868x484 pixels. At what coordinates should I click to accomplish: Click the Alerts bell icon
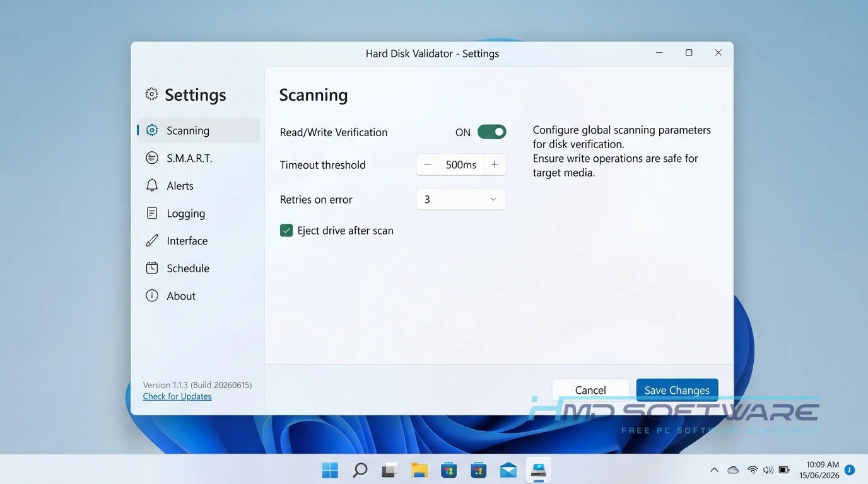click(x=152, y=185)
